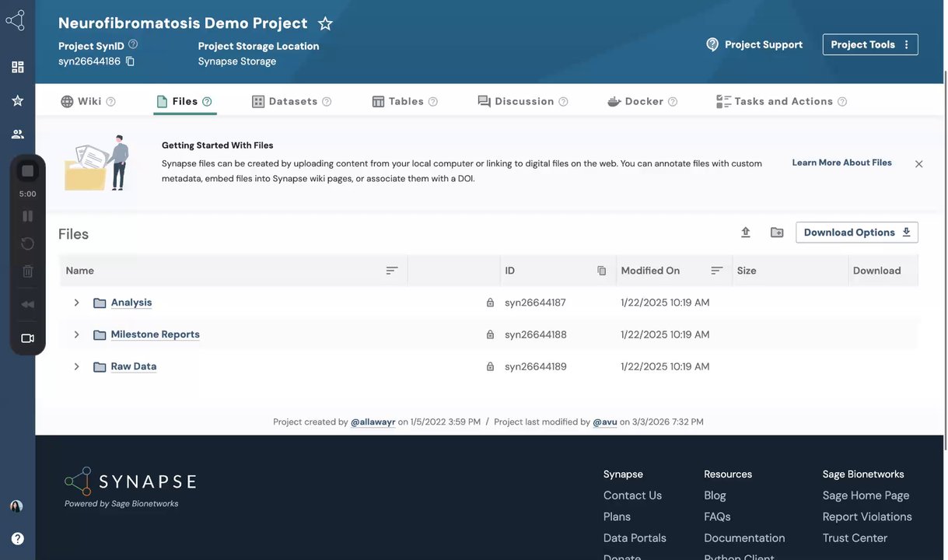
Task: Restart the recording
Action: coord(27,243)
